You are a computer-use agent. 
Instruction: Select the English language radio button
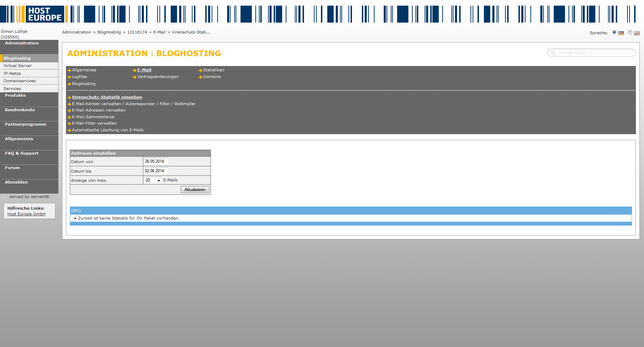(630, 32)
